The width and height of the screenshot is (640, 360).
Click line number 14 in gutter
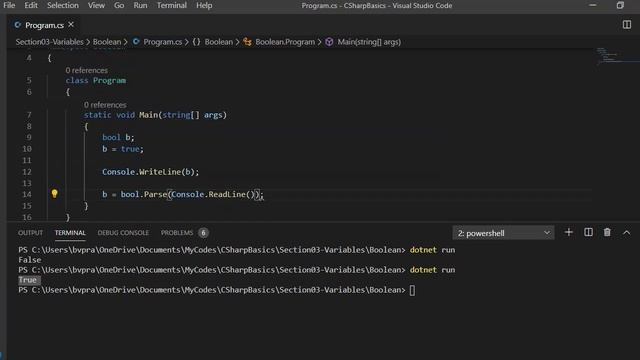pos(27,194)
